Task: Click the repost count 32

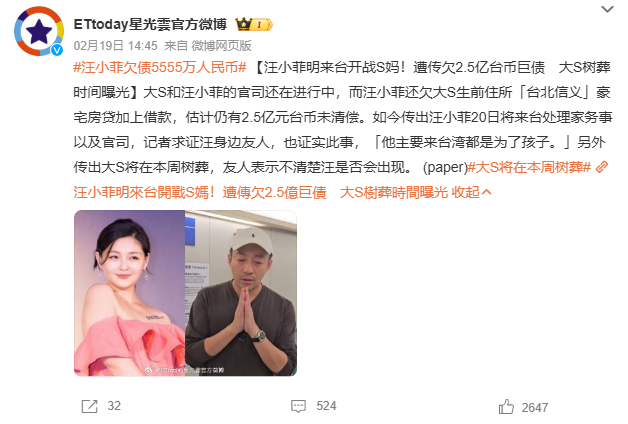Action: [x=114, y=406]
